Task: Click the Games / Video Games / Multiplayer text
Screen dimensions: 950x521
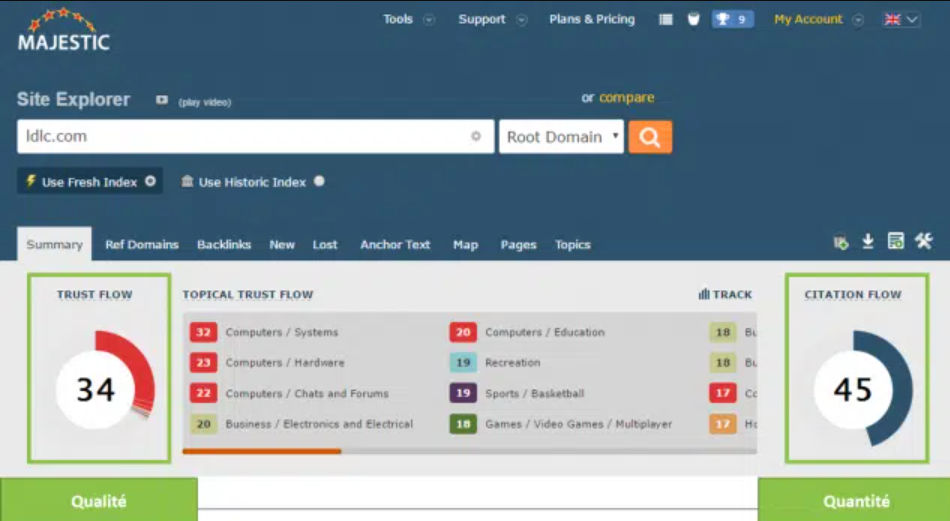Action: 579,424
